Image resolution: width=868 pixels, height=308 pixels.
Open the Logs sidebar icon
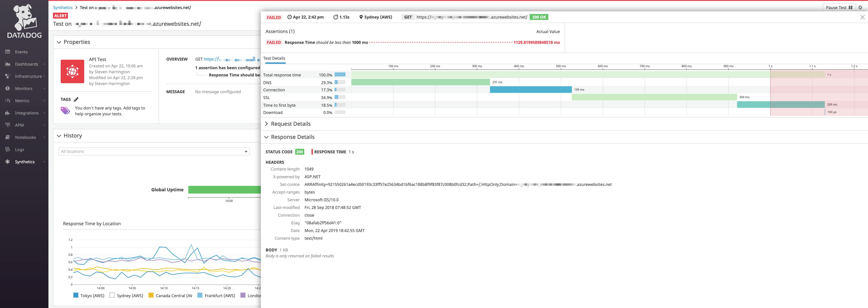[7, 149]
